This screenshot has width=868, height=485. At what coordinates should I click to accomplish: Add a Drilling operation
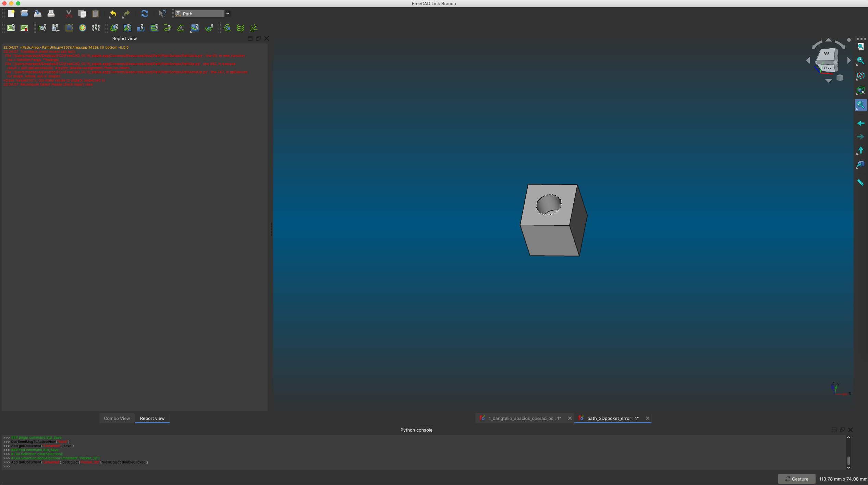tap(140, 28)
